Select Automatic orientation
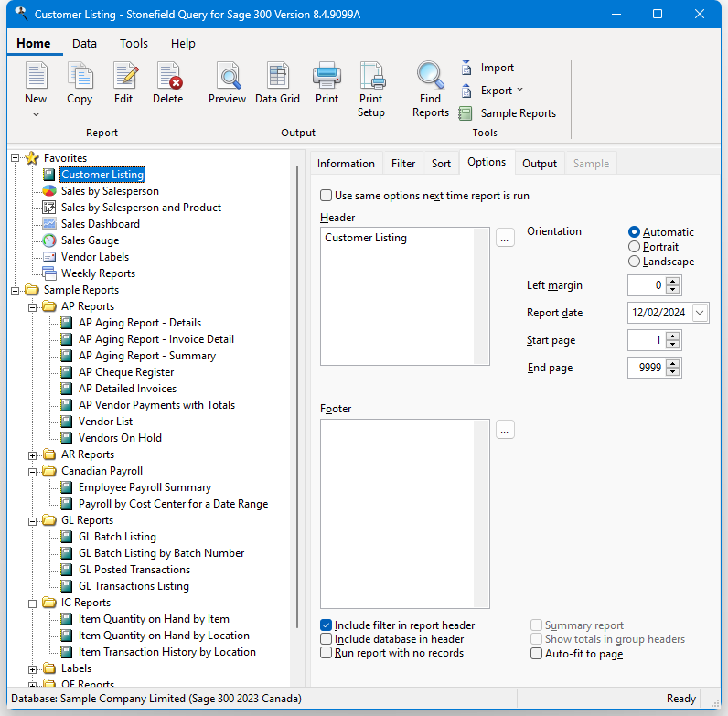The image size is (728, 716). 634,231
